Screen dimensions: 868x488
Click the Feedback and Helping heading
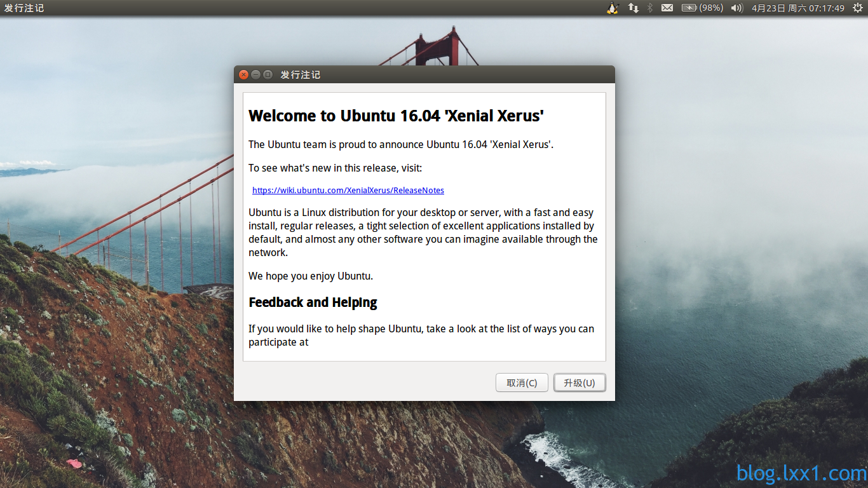pos(313,302)
